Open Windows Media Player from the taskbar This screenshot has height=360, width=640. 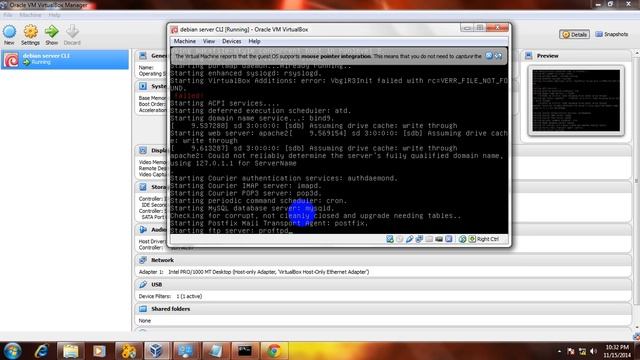[x=99, y=351]
